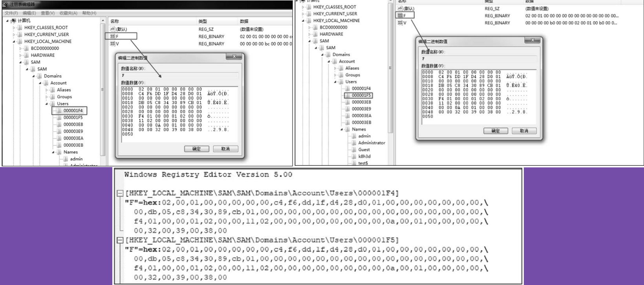644x285 pixels.
Task: Click the 数据 column header in the left window
Action: point(265,21)
